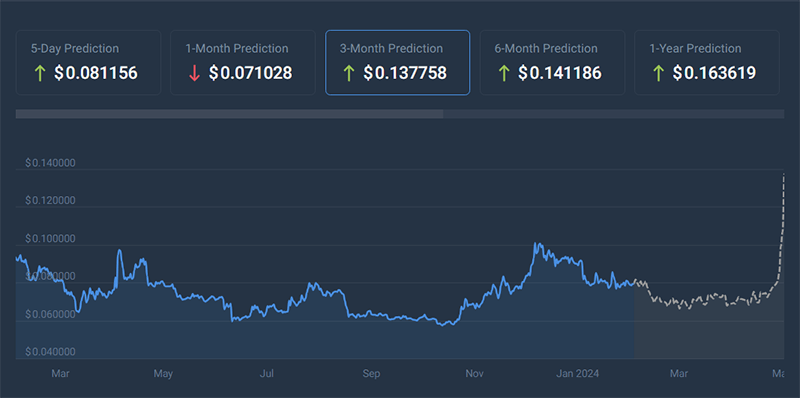Choose the 1-Year Prediction card
This screenshot has width=800, height=398.
(707, 62)
